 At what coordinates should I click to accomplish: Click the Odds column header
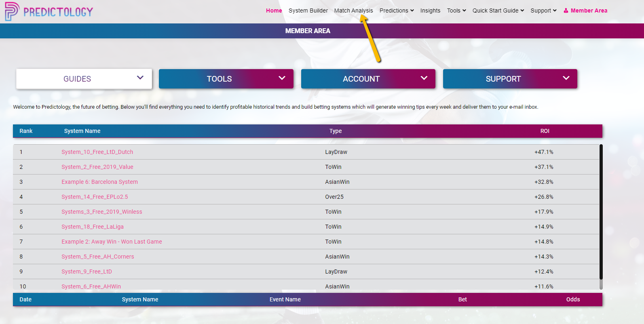coord(573,299)
